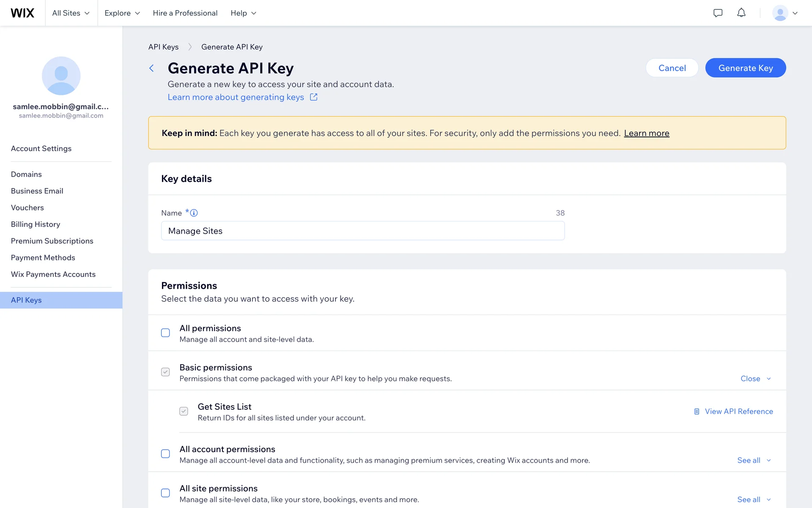This screenshot has height=508, width=812.
Task: Check the All permissions checkbox
Action: pos(165,333)
